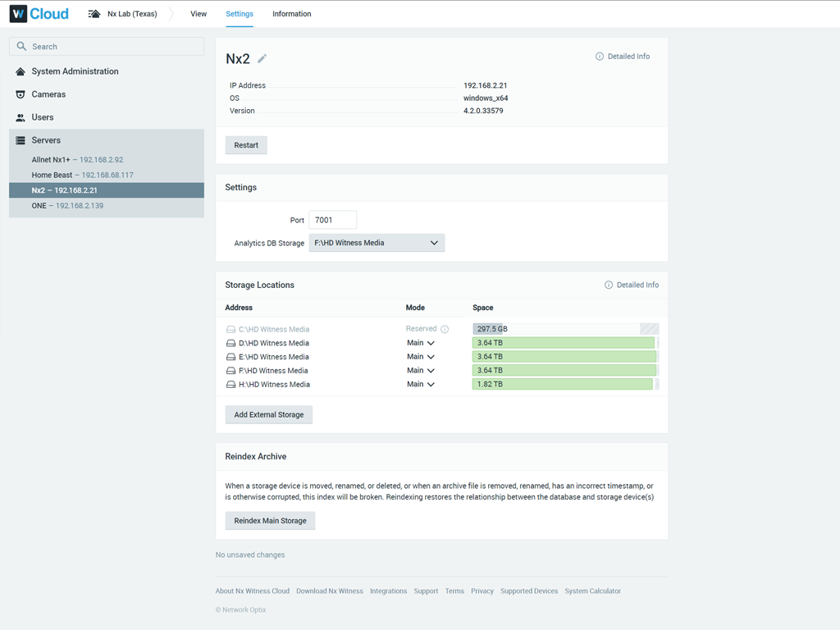Open System Calculator footer link
840x630 pixels.
coord(592,591)
